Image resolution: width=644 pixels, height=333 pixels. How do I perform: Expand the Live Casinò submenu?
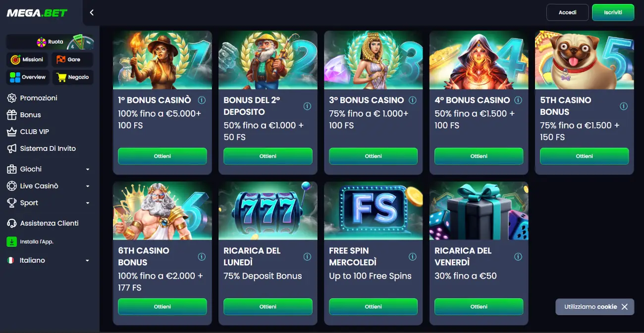[50, 186]
